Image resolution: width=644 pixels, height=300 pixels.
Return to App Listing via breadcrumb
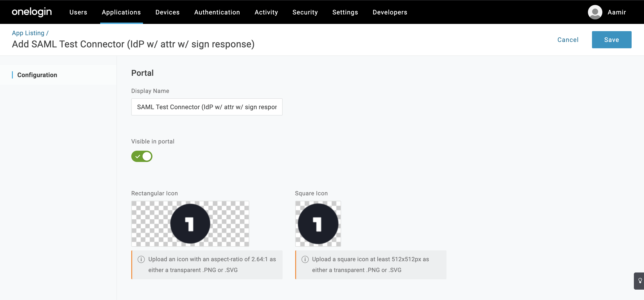(x=27, y=33)
